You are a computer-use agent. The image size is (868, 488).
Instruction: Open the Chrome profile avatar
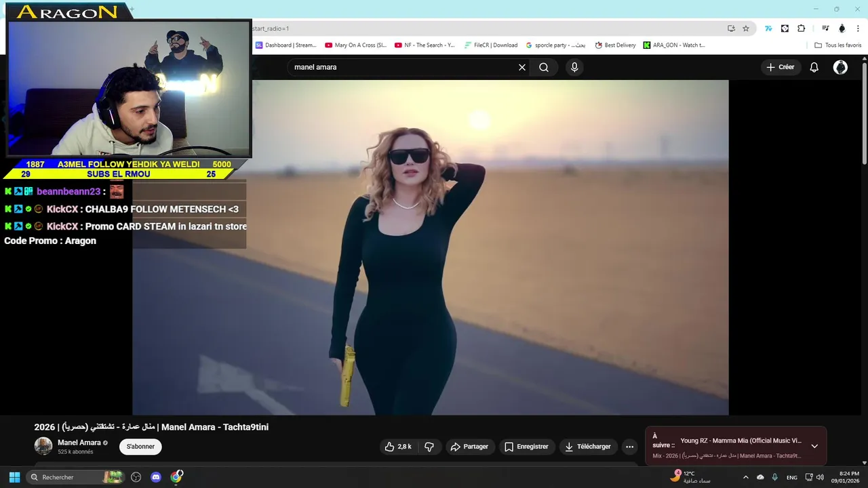842,28
